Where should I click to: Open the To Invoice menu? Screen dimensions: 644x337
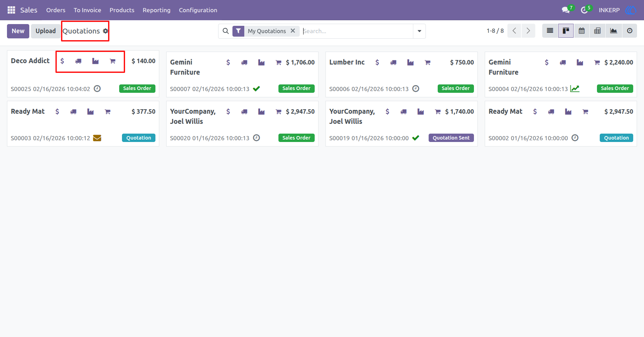click(x=87, y=10)
